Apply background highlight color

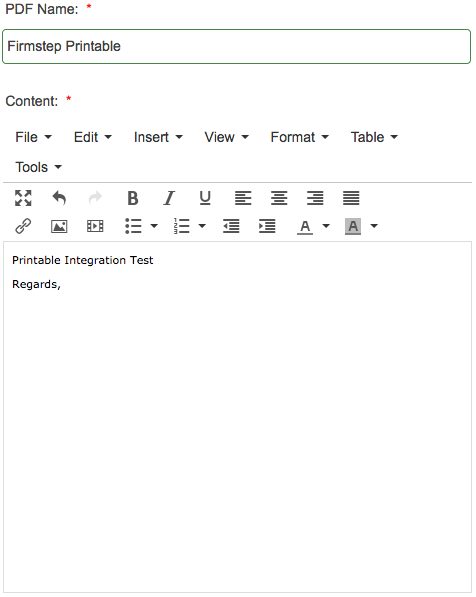[353, 226]
